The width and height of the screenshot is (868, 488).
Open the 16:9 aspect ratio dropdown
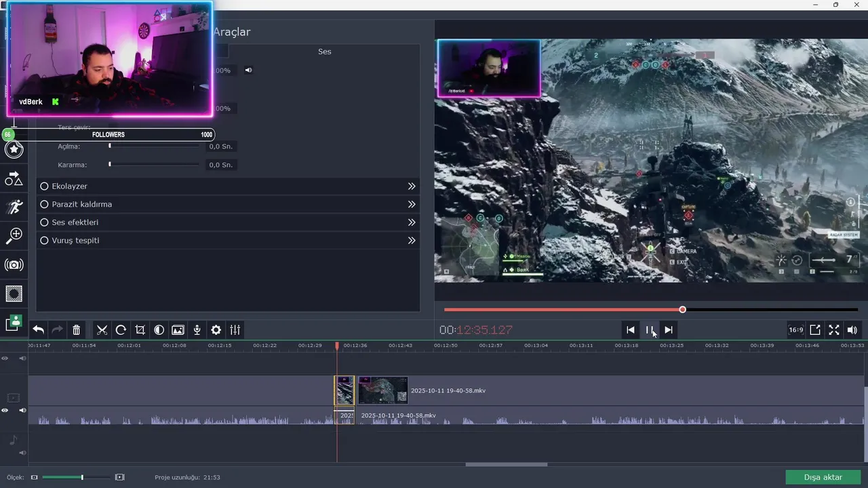pyautogui.click(x=795, y=329)
